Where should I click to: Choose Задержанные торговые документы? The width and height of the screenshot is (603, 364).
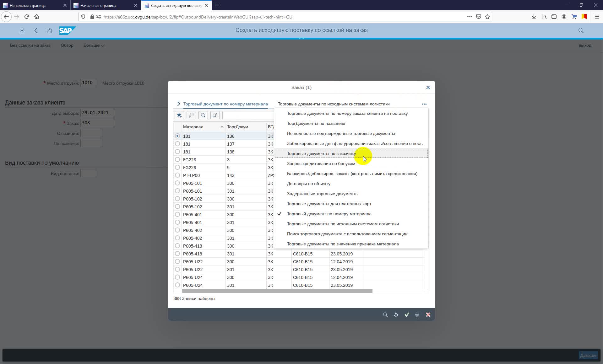pyautogui.click(x=351, y=194)
